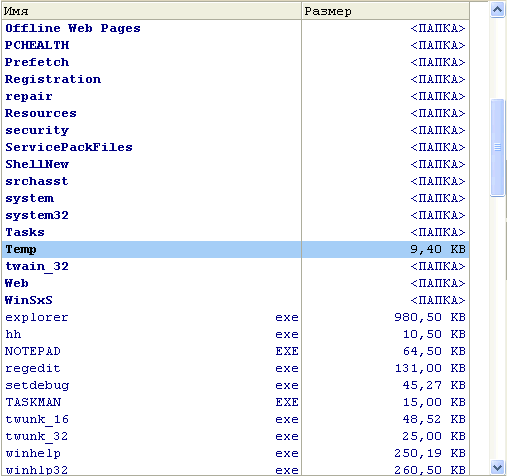Select the WinSxS folder
This screenshot has height=476, width=507.
coord(29,300)
